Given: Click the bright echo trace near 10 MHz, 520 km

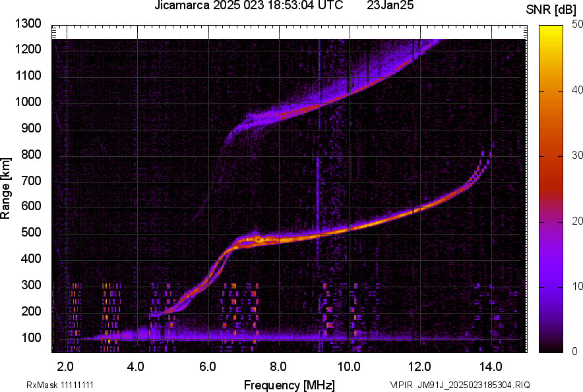Looking at the screenshot, I should [350, 229].
